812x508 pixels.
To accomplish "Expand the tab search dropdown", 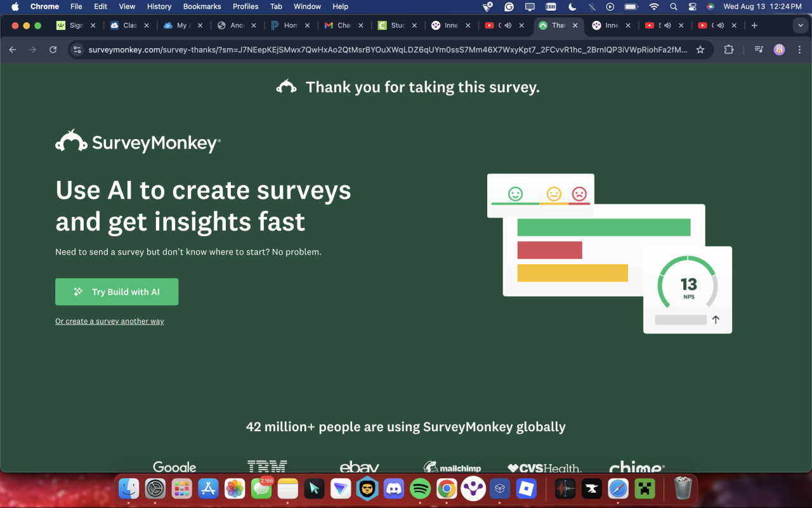I will click(x=799, y=25).
